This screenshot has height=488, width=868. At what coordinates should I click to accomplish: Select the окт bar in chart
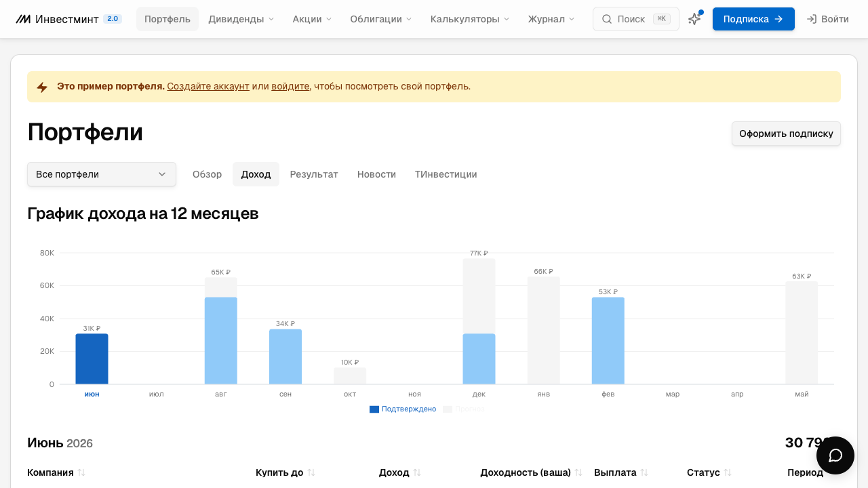[350, 375]
